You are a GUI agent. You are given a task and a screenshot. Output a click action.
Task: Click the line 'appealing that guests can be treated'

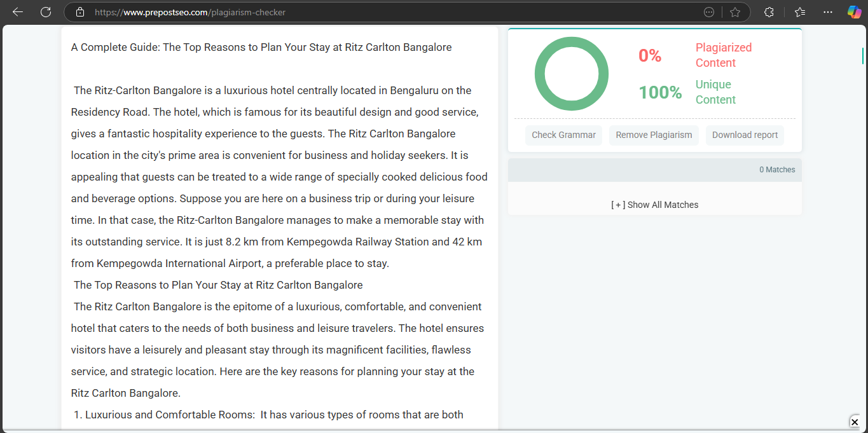[x=279, y=177]
